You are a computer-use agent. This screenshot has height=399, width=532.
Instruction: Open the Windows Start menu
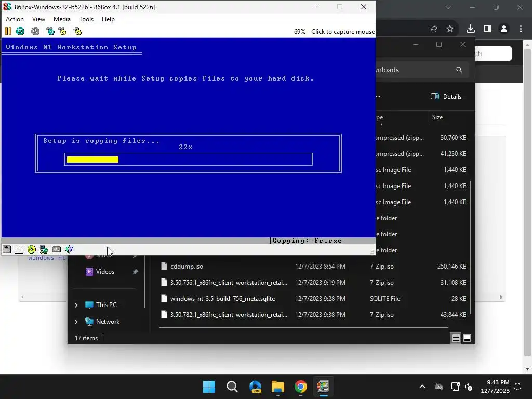pos(209,387)
